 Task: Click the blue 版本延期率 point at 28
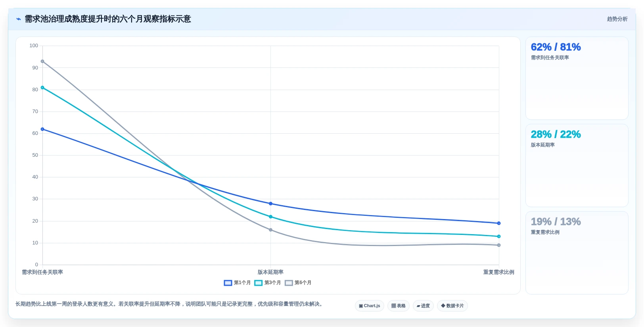270,204
